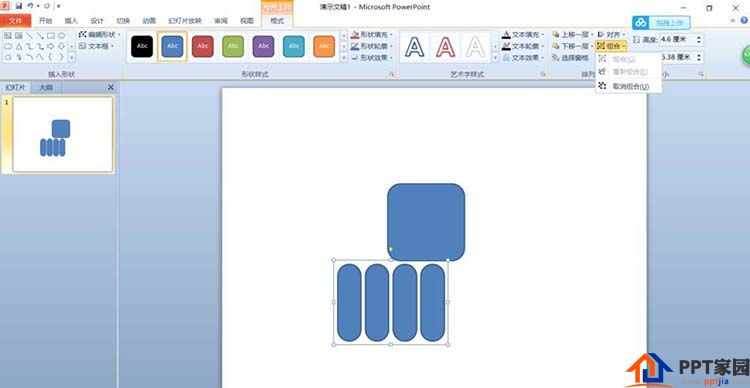Apply the black Abc shape style
750x388 pixels.
coord(142,46)
